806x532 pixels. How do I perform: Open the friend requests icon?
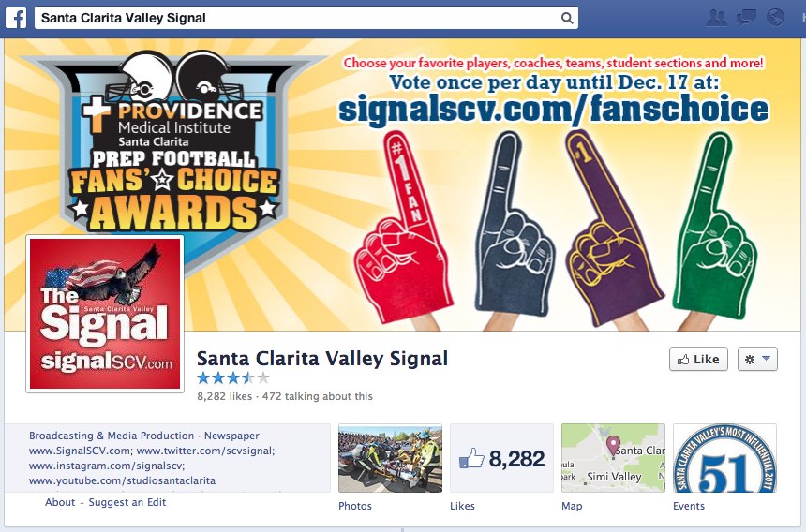click(x=717, y=18)
